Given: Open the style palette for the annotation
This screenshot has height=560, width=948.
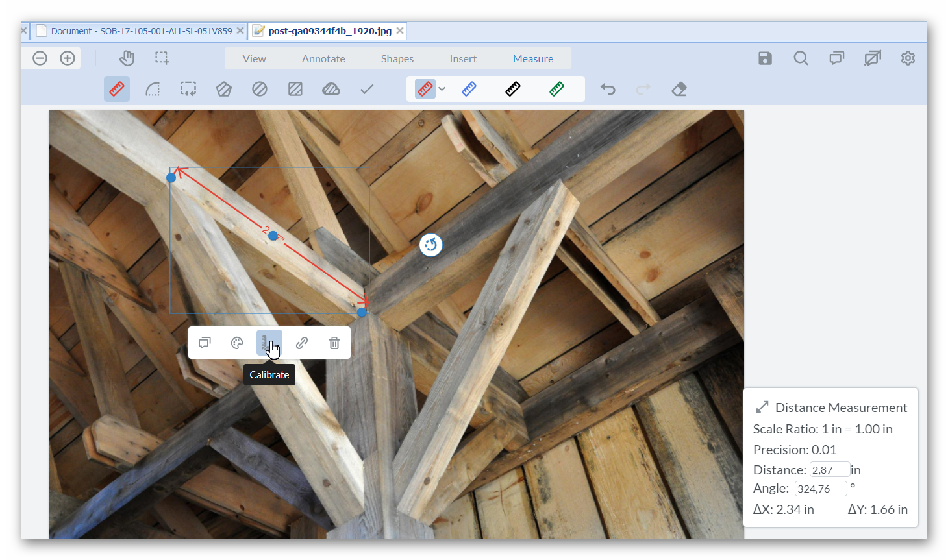Looking at the screenshot, I should click(x=237, y=343).
